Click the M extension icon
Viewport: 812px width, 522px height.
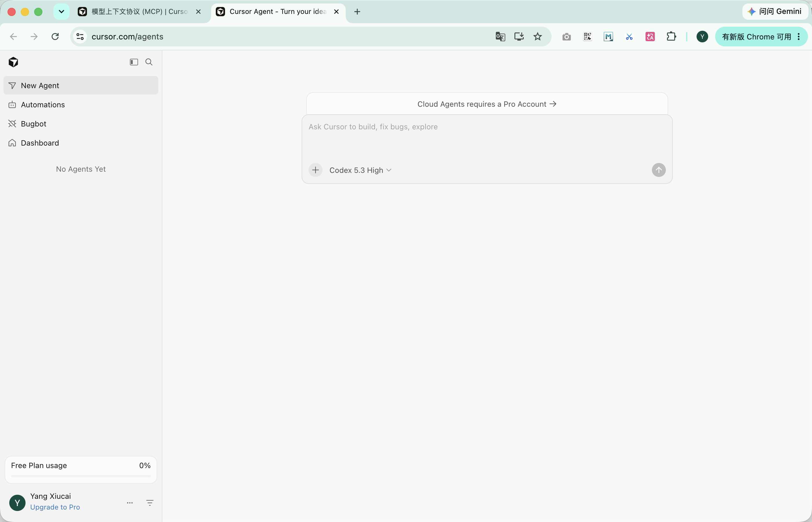point(608,37)
